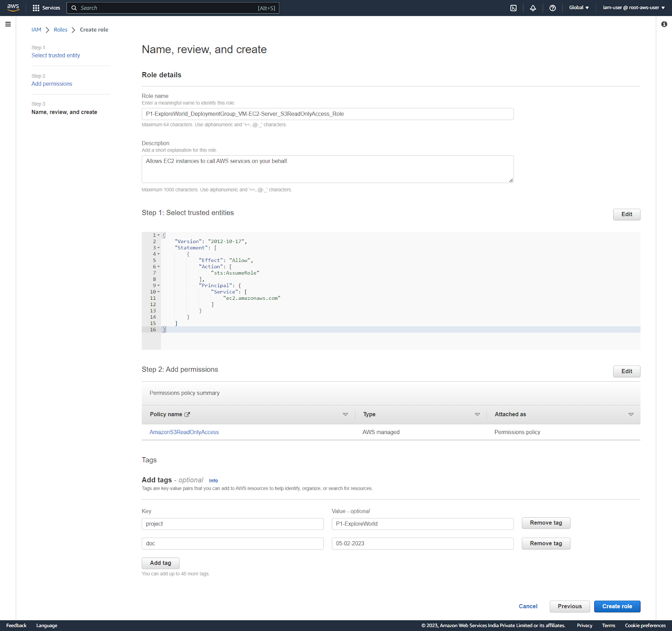The height and width of the screenshot is (631, 672).
Task: Click external link icon next to Policy name
Action: coord(187,414)
